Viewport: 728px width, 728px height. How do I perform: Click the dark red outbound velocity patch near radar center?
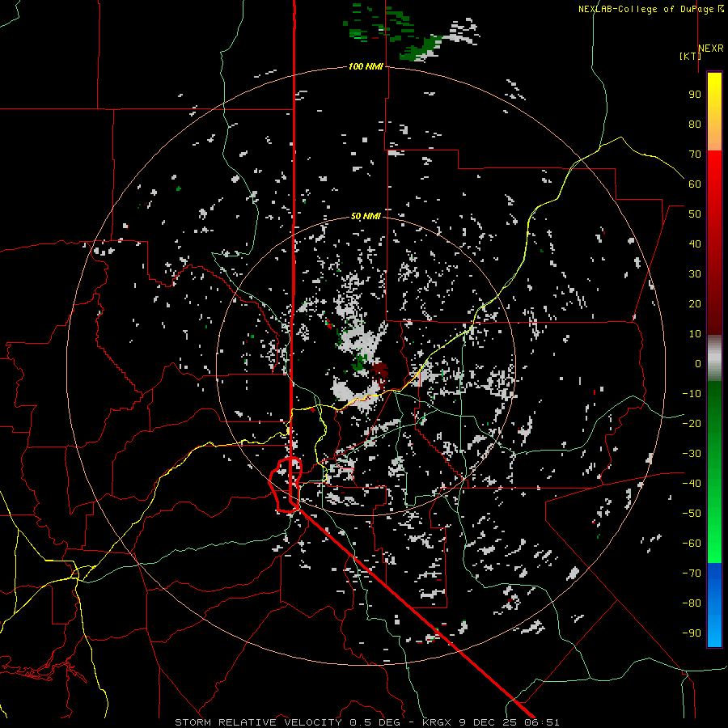pos(380,372)
